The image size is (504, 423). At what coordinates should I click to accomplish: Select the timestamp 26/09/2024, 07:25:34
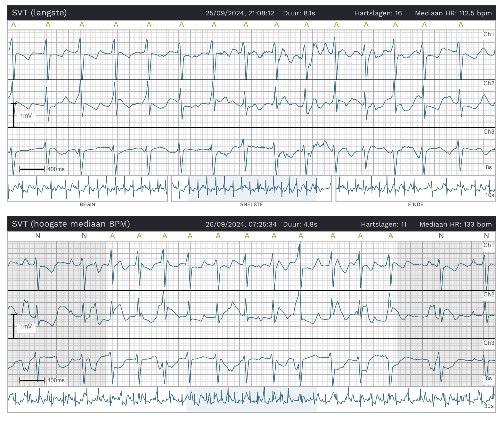(241, 224)
